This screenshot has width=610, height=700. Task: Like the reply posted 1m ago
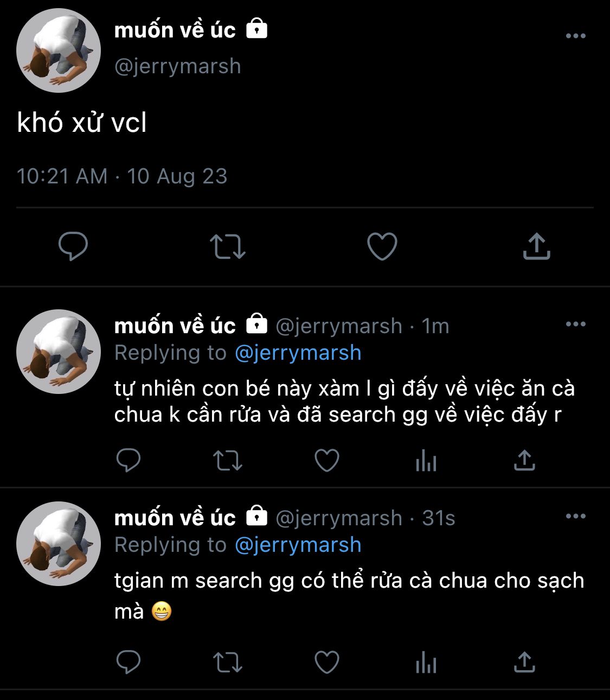click(327, 461)
